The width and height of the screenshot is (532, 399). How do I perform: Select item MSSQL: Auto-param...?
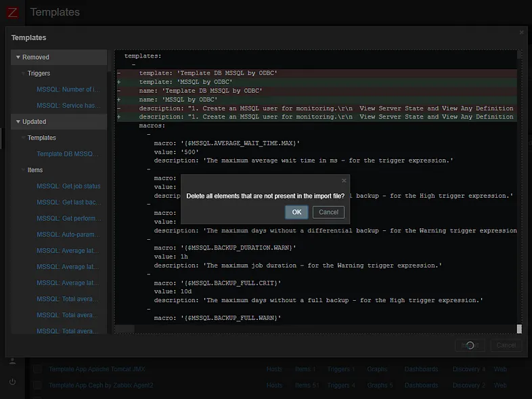[x=68, y=234]
